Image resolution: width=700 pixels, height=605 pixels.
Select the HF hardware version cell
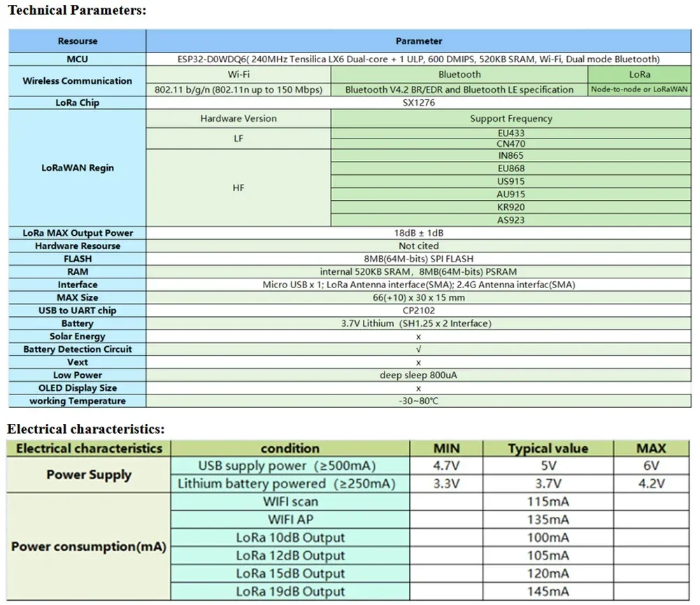238,187
